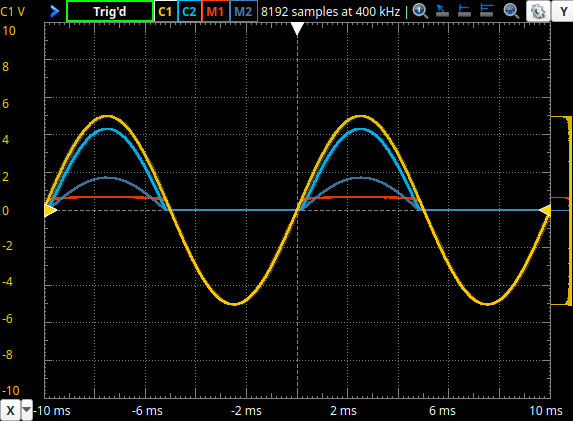Click the yellow zero-level marker on left edge
Screen dimensions: 573x421
tap(50, 210)
